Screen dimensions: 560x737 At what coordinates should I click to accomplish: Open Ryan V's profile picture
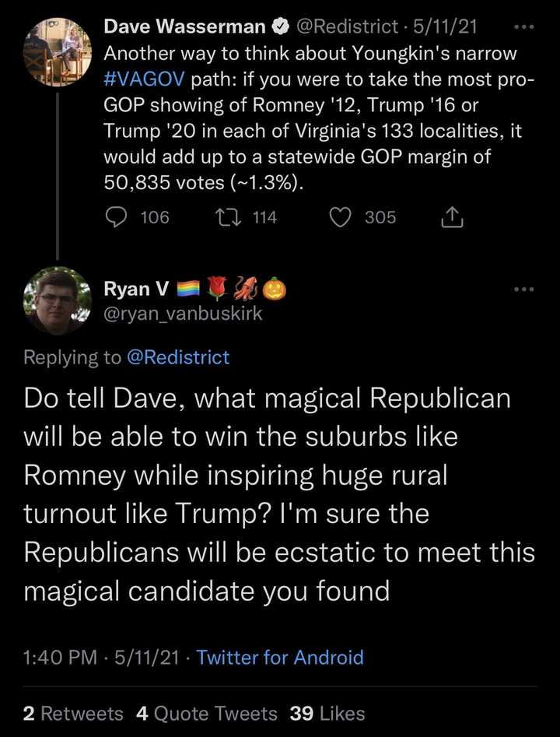click(58, 300)
